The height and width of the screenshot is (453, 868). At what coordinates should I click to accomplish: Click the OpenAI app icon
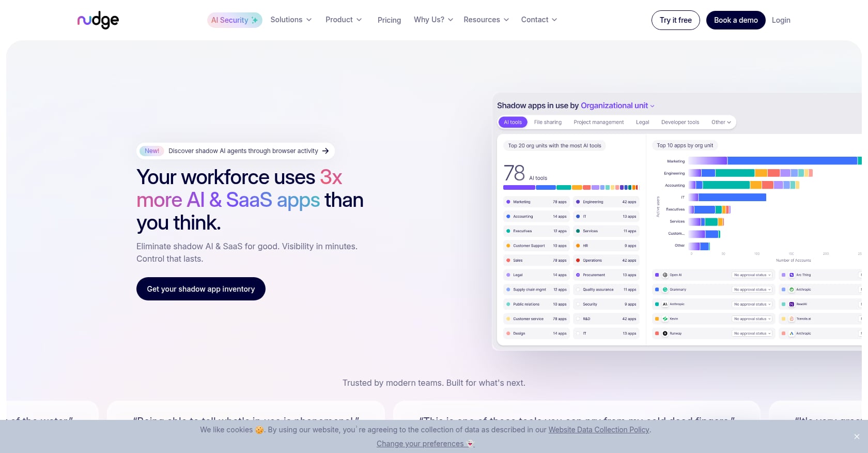tap(665, 275)
